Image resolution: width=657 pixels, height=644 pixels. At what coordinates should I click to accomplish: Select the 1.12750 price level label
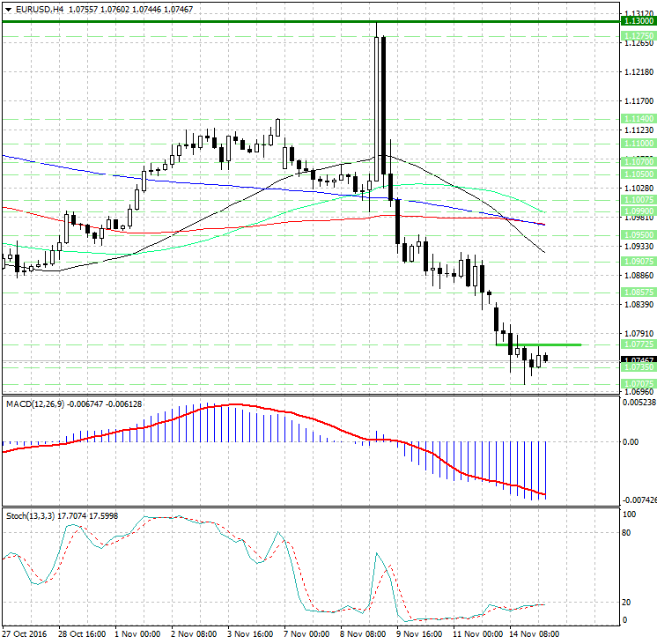pos(639,36)
